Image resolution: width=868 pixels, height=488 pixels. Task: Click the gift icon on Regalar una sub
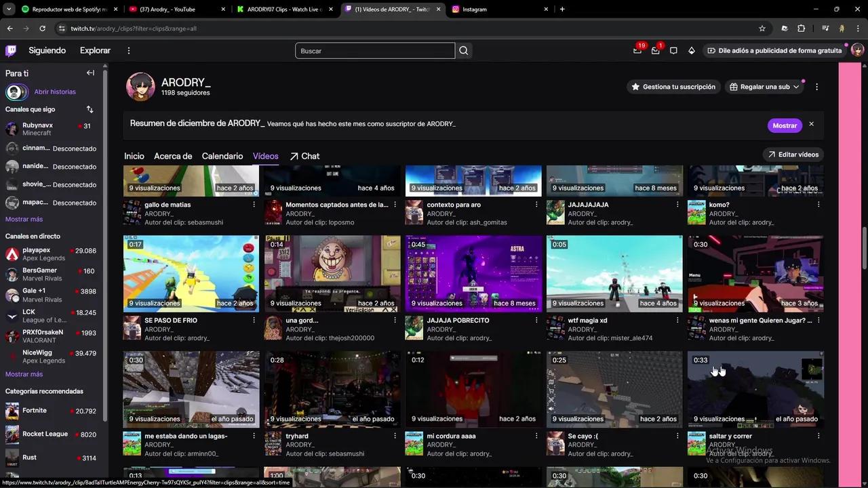(x=734, y=87)
